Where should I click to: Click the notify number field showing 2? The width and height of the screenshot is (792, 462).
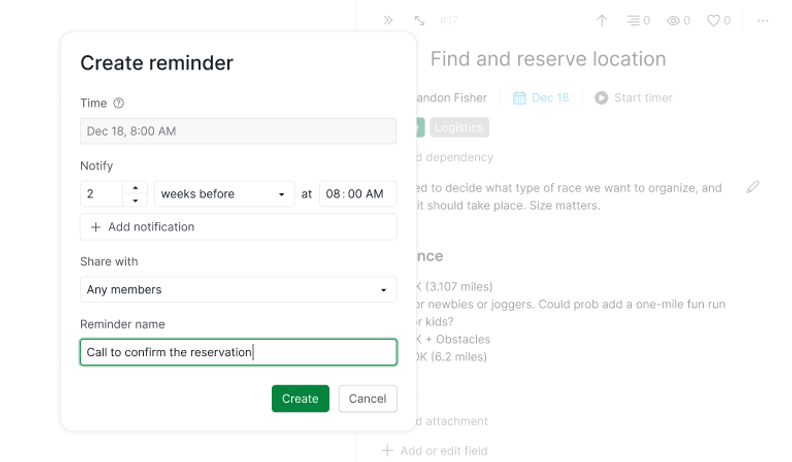point(102,194)
